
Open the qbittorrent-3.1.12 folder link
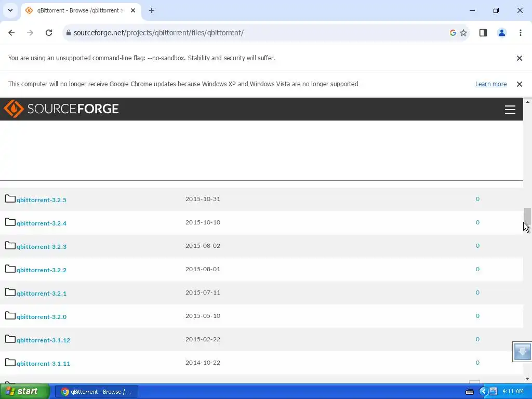click(x=43, y=340)
